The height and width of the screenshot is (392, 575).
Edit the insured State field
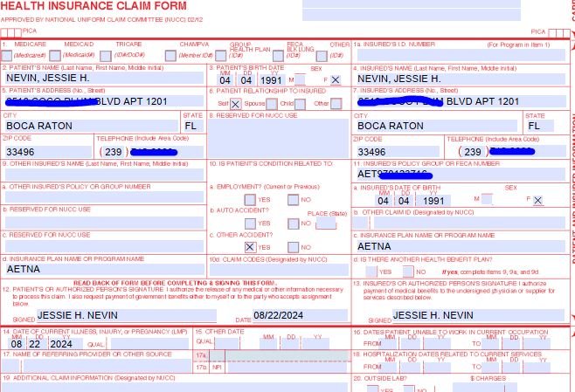pyautogui.click(x=539, y=126)
